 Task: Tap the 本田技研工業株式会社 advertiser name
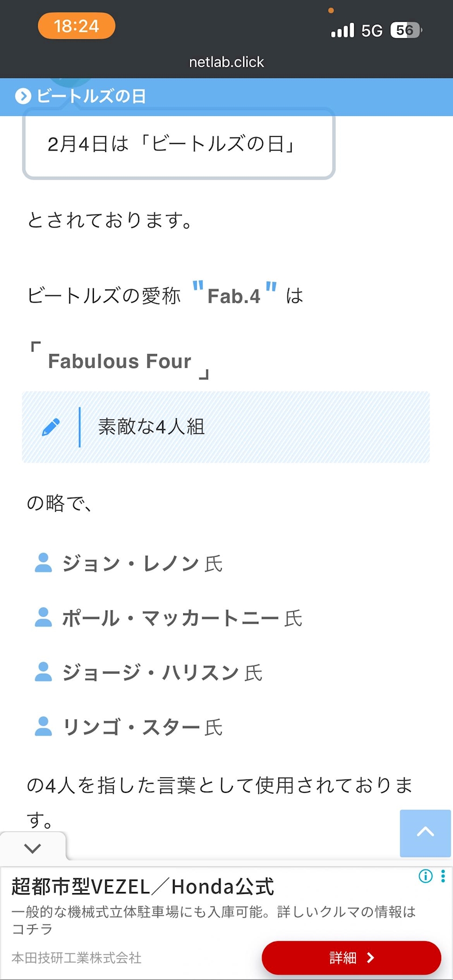coord(77,957)
